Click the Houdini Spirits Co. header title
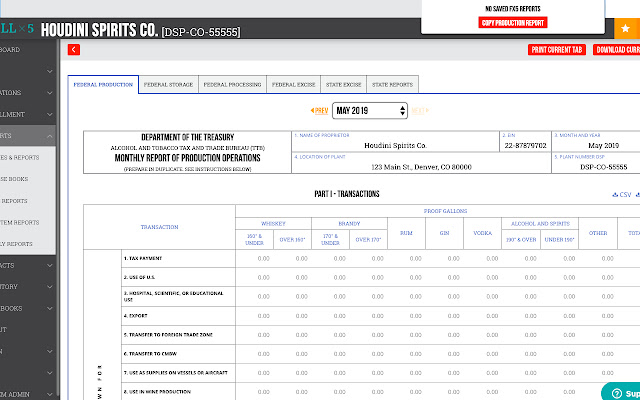The width and height of the screenshot is (640, 400). pyautogui.click(x=99, y=30)
